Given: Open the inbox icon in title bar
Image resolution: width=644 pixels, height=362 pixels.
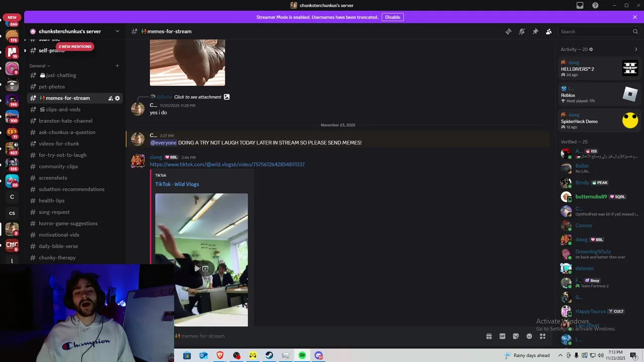Looking at the screenshot, I should (580, 6).
